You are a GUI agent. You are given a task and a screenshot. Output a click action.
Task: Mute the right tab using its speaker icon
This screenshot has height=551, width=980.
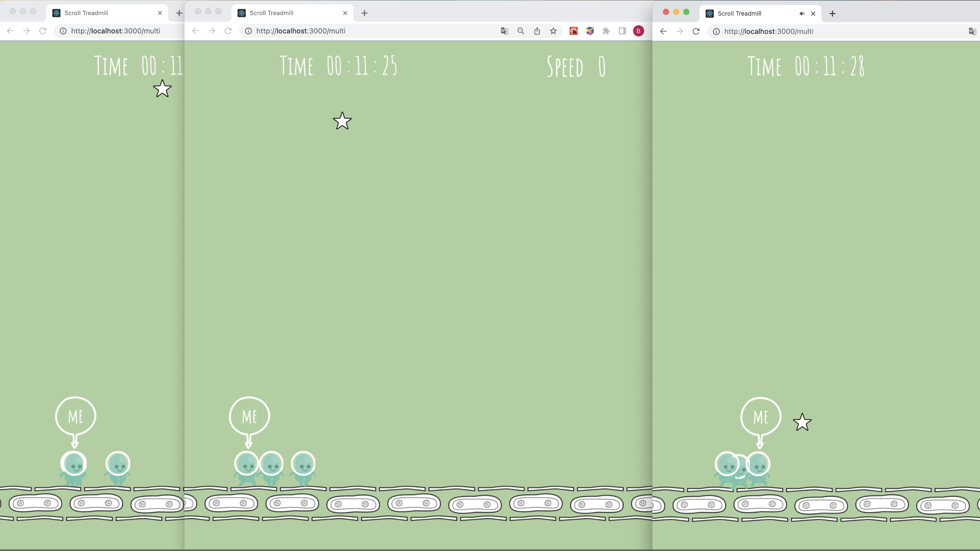(802, 13)
